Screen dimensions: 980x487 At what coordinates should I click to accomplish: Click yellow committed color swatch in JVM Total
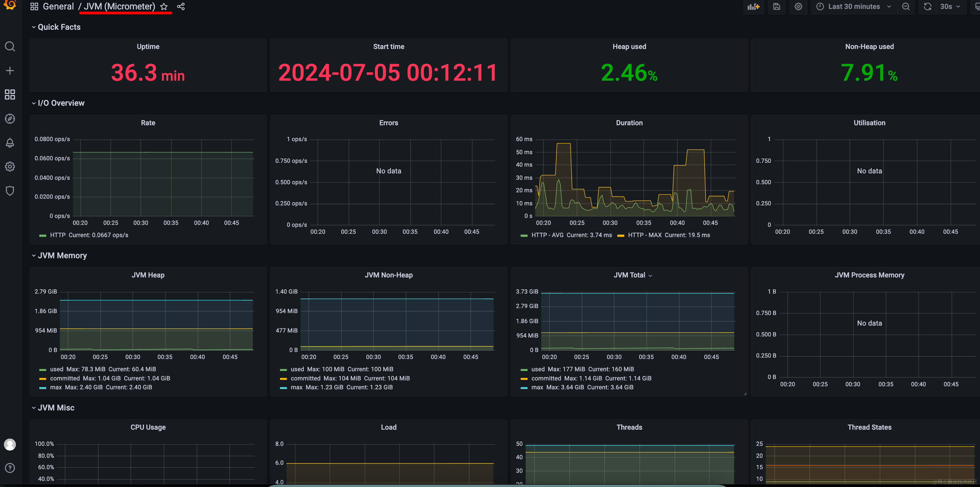tap(524, 379)
